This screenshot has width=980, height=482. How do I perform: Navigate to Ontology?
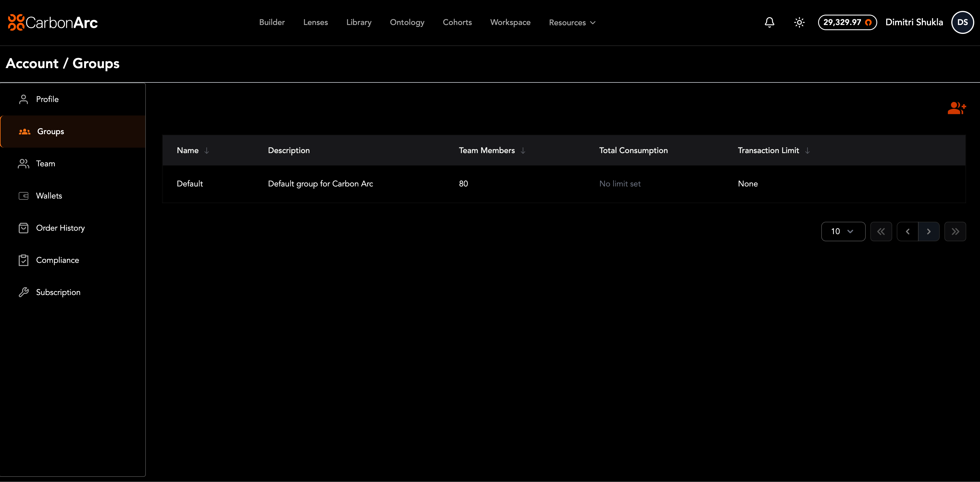(407, 22)
